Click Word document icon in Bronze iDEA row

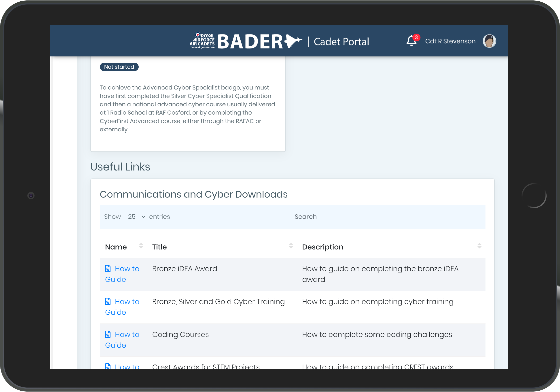pyautogui.click(x=108, y=268)
